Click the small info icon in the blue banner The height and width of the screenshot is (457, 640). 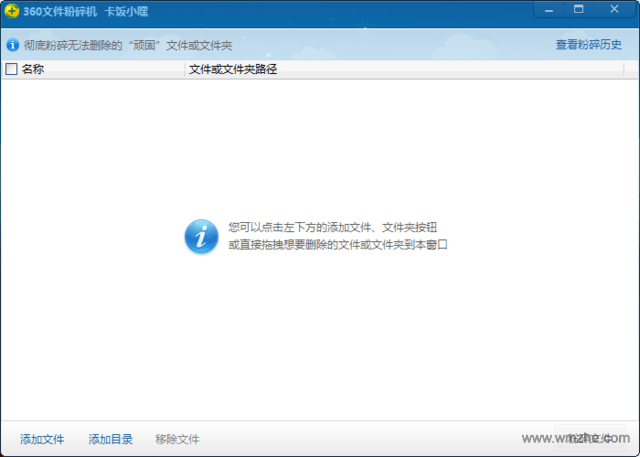[13, 45]
